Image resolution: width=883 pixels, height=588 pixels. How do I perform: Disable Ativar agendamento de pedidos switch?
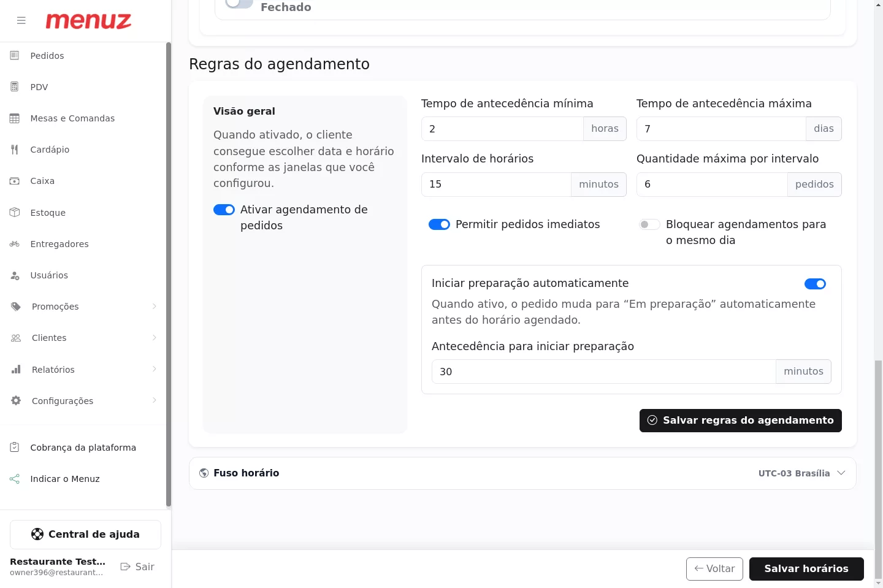[224, 210]
